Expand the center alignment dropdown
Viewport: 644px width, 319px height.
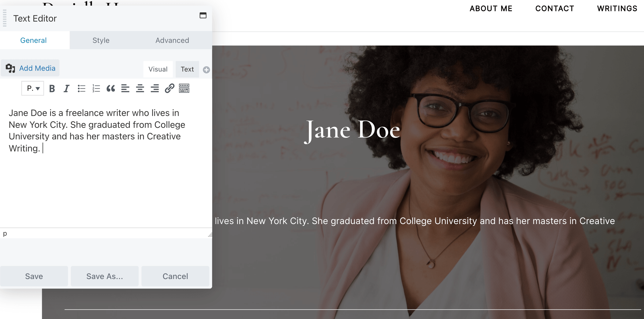tap(139, 88)
